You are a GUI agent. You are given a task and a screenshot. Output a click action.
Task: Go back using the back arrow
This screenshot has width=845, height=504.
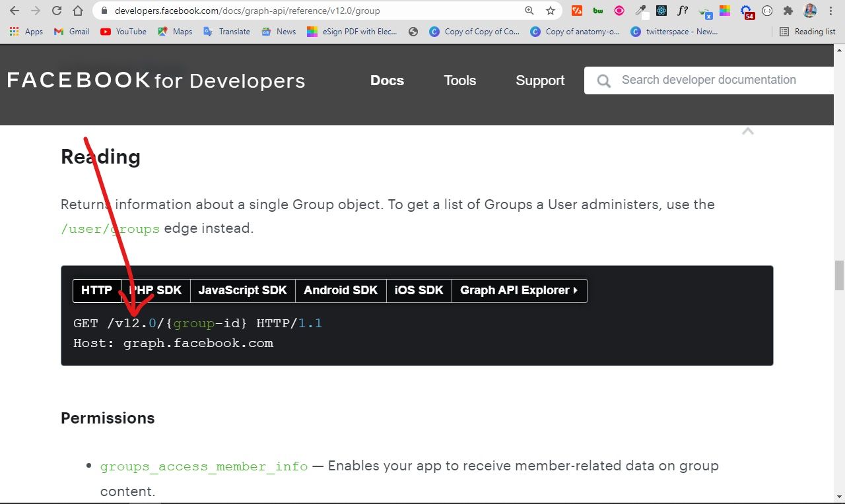pos(15,11)
